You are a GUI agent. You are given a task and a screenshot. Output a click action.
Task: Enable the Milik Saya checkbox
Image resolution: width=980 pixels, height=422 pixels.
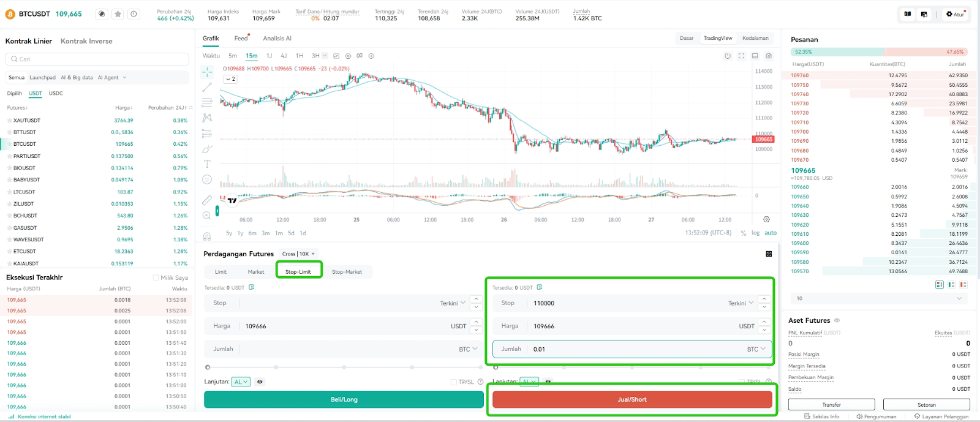[x=156, y=277]
